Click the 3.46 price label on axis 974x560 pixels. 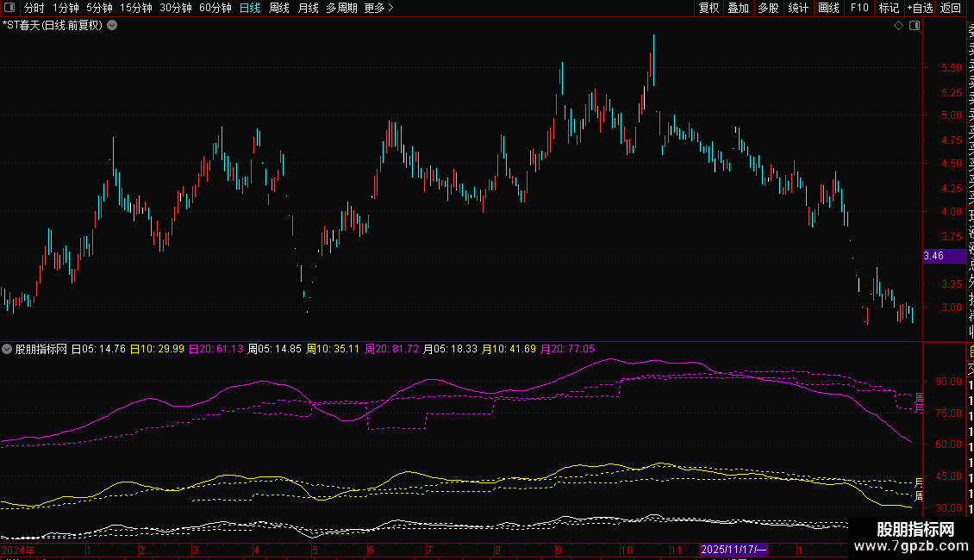click(933, 256)
